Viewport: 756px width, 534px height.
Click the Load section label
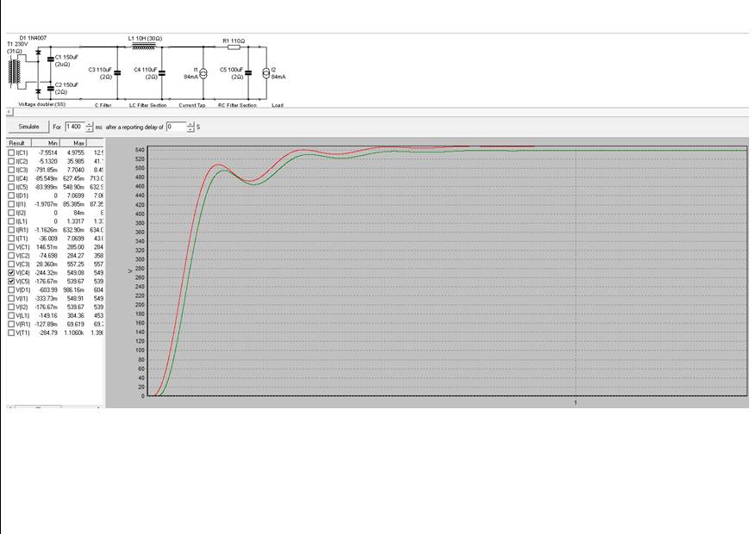tap(278, 105)
